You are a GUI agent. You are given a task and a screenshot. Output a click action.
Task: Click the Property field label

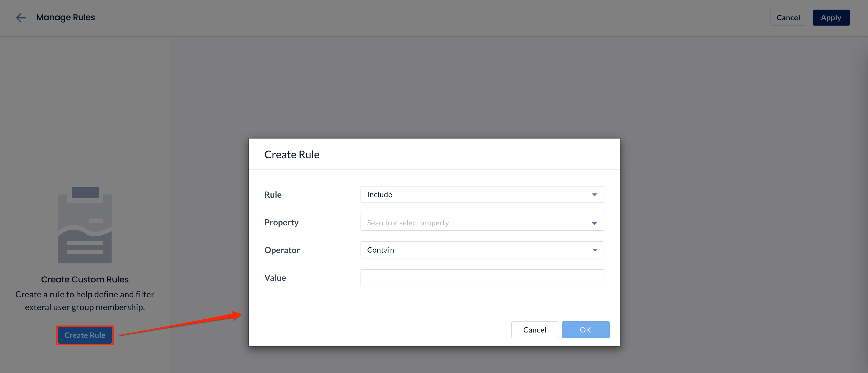(x=281, y=222)
